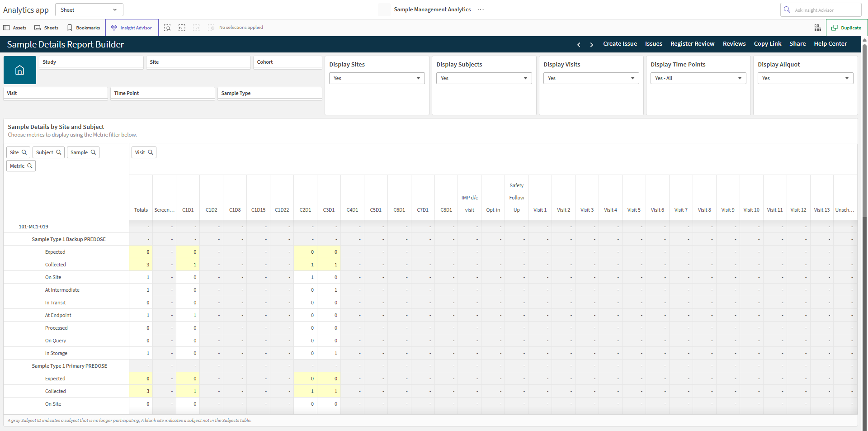Open the Reviews menu item
This screenshot has height=431, width=868.
[734, 44]
